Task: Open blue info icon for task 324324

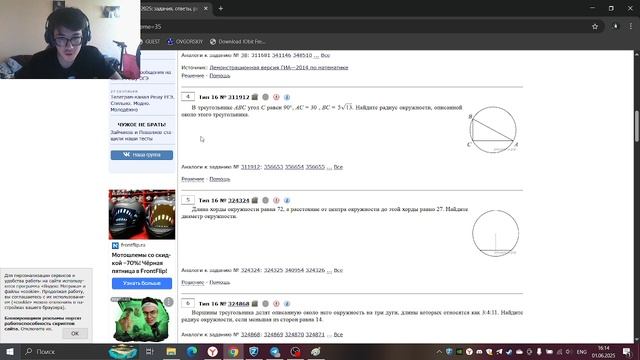Action: point(287,200)
